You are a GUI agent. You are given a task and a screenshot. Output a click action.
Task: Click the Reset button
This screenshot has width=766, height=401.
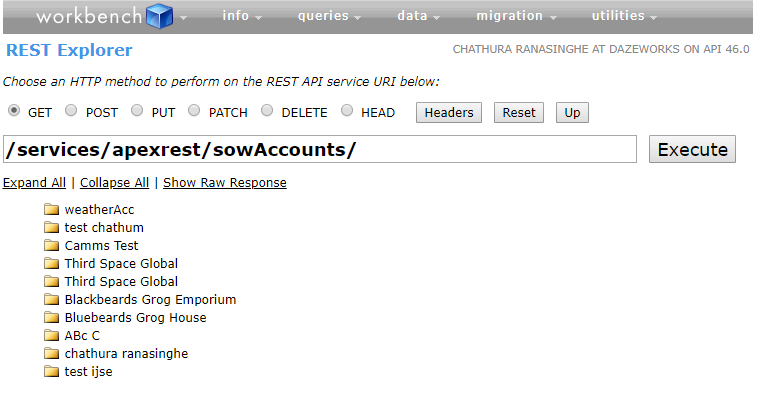click(519, 113)
